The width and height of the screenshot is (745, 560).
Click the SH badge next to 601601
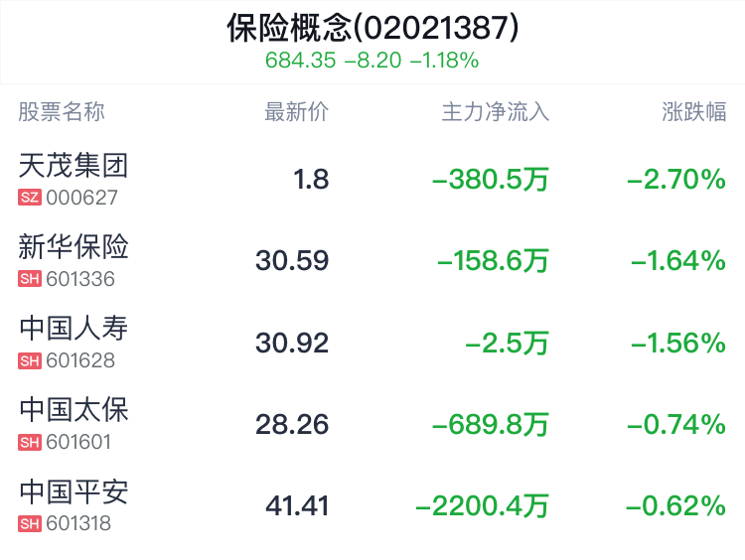pos(30,442)
